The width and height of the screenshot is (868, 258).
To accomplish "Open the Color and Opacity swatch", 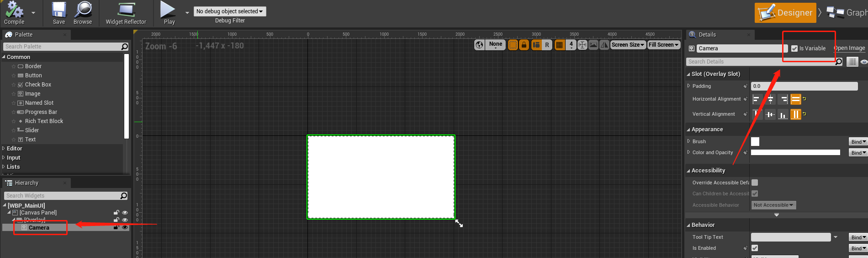I will click(x=795, y=153).
